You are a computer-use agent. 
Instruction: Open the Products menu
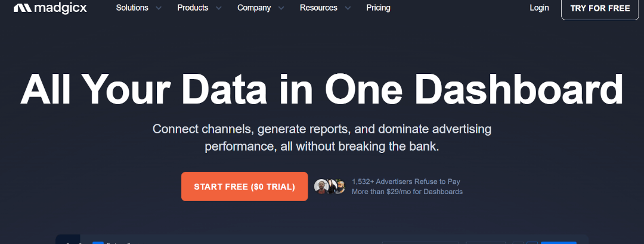tap(193, 8)
